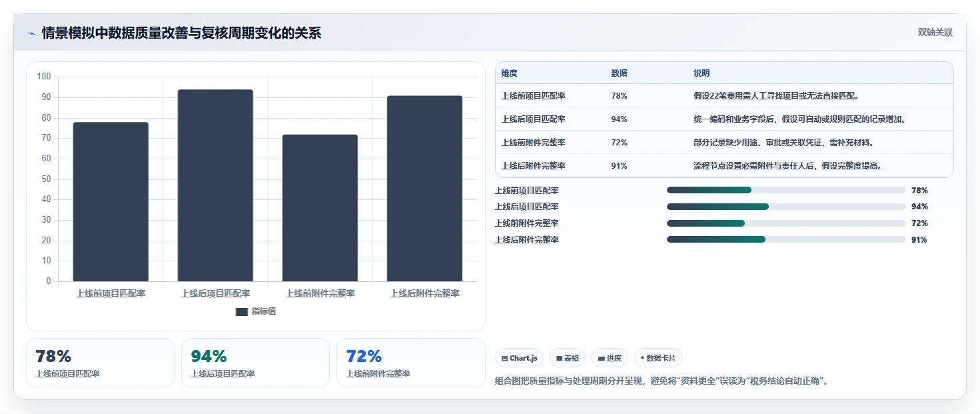980x414 pixels.
Task: Open the 94% 上线后项目匹配率 data card
Action: pos(255,363)
